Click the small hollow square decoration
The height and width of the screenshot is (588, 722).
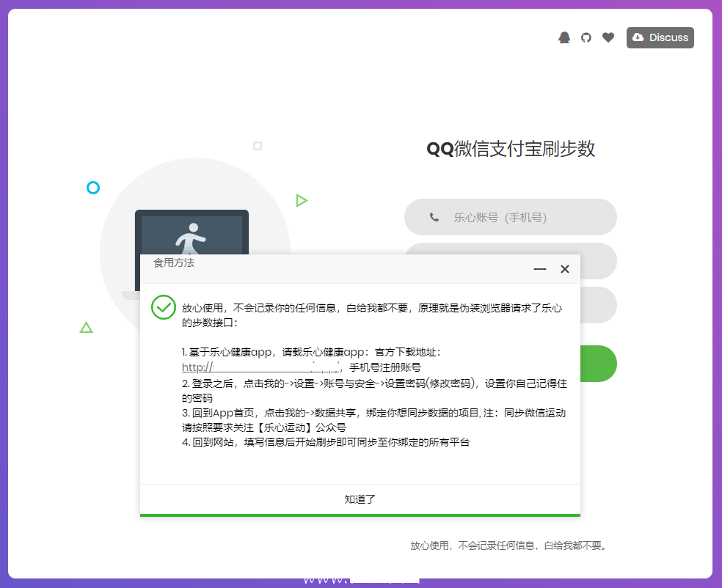click(x=258, y=147)
